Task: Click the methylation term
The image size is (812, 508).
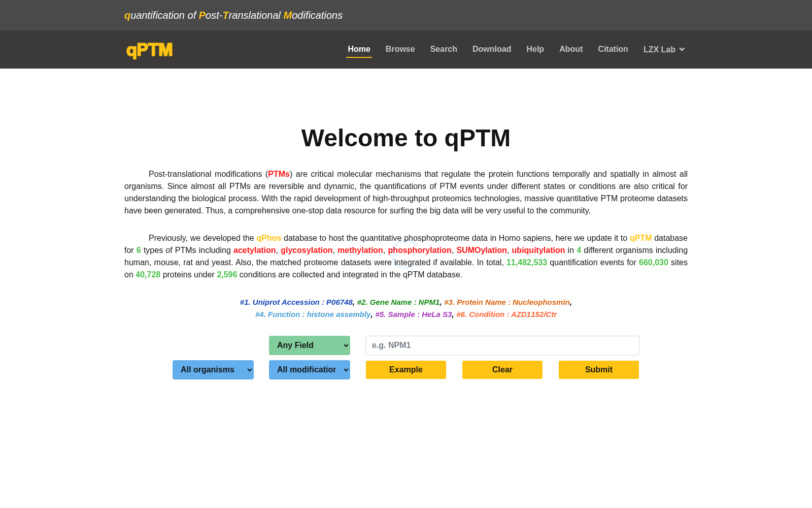Action: pyautogui.click(x=360, y=250)
